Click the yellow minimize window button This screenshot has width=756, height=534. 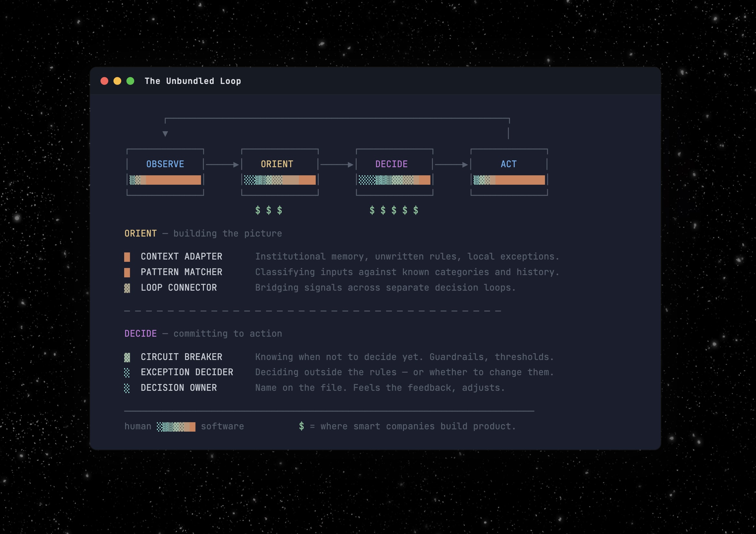click(x=117, y=81)
